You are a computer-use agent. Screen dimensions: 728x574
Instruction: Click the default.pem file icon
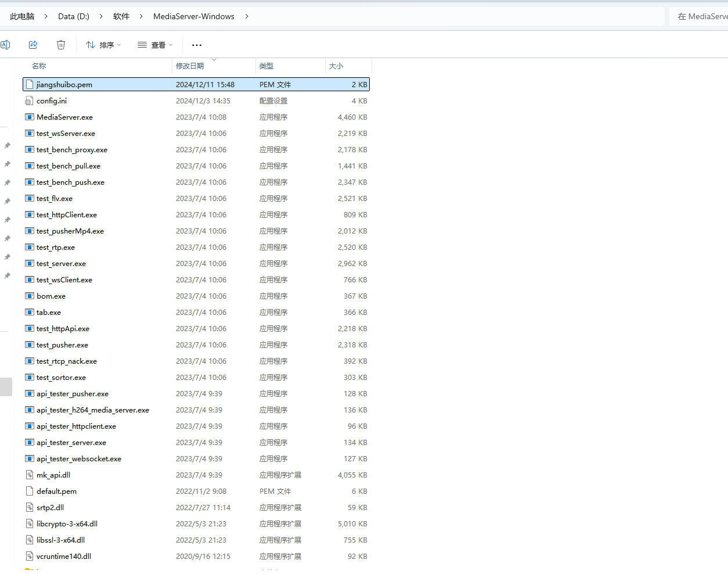(x=30, y=491)
